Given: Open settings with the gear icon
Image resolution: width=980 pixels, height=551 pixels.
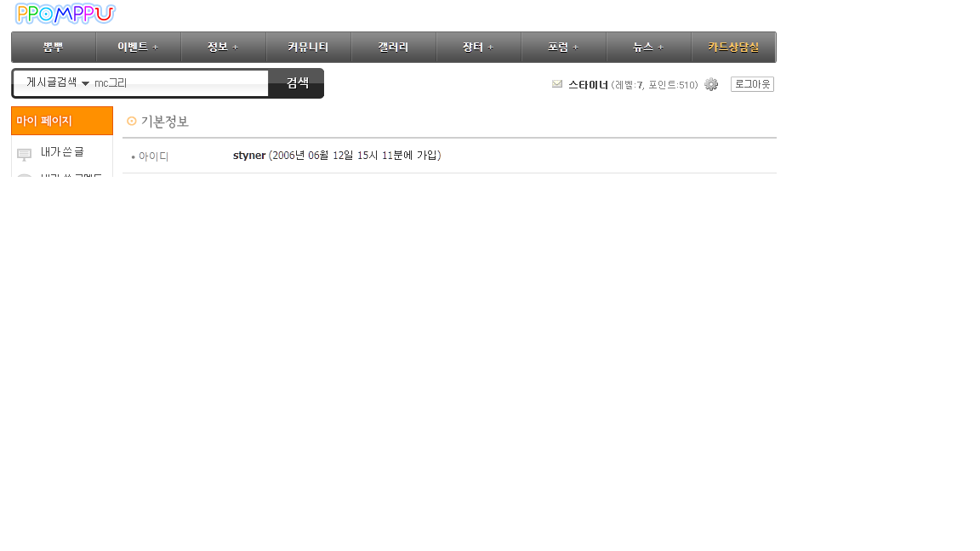Looking at the screenshot, I should tap(711, 84).
